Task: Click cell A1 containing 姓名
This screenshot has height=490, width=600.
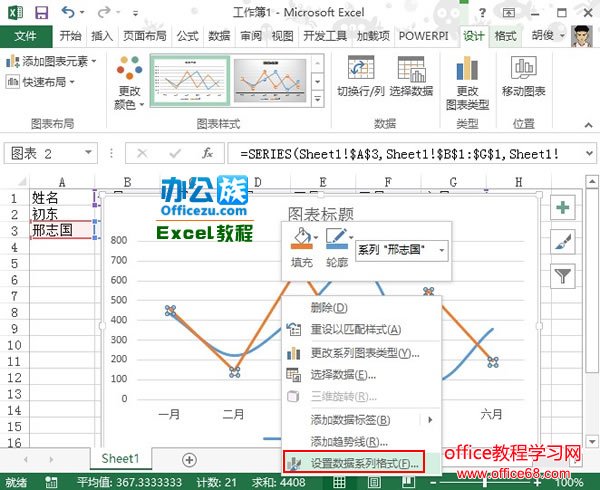Action: tap(62, 198)
